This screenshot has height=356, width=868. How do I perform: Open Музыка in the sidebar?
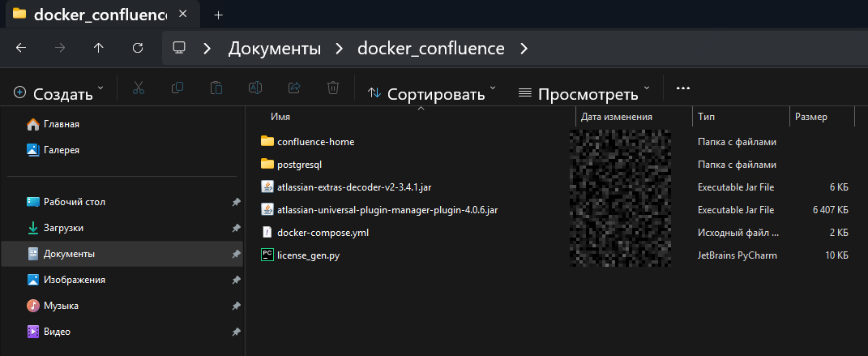click(x=61, y=307)
